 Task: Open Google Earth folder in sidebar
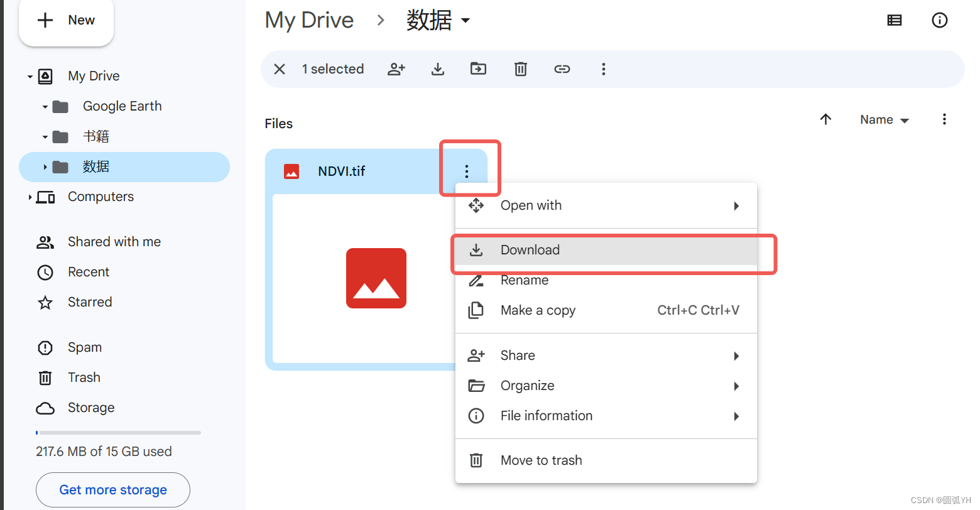click(x=122, y=106)
